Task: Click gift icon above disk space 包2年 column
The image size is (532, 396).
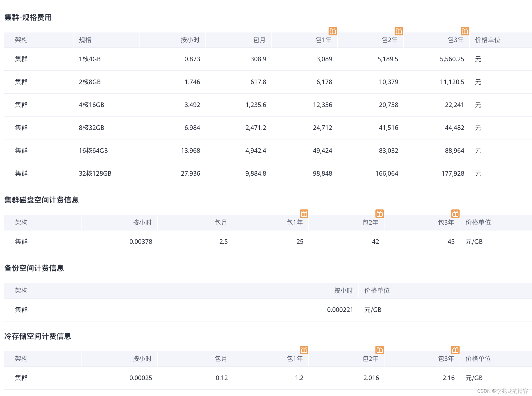Action: tap(379, 213)
